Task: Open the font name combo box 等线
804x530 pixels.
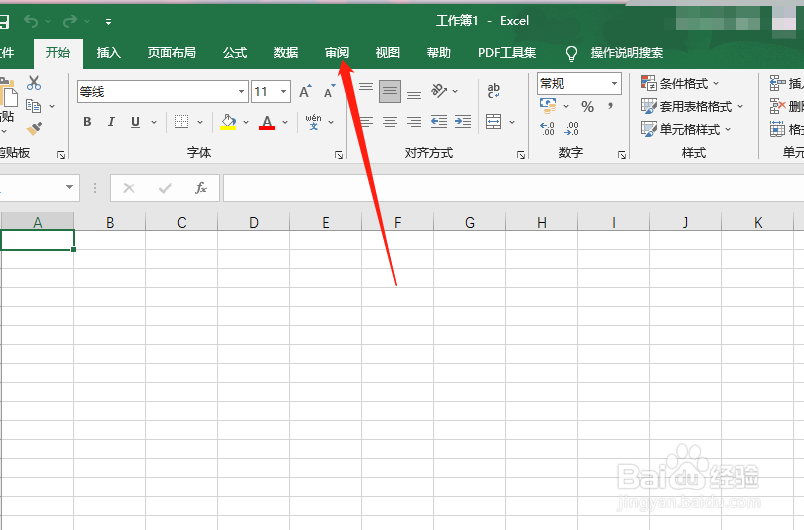Action: point(163,92)
